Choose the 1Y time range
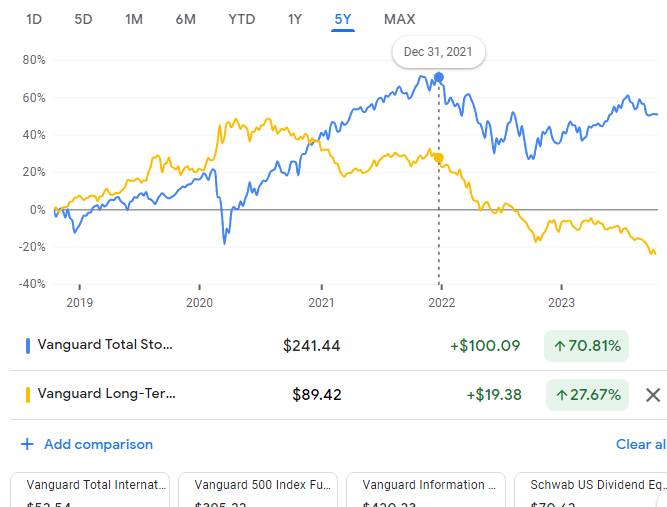The image size is (667, 507). point(295,19)
